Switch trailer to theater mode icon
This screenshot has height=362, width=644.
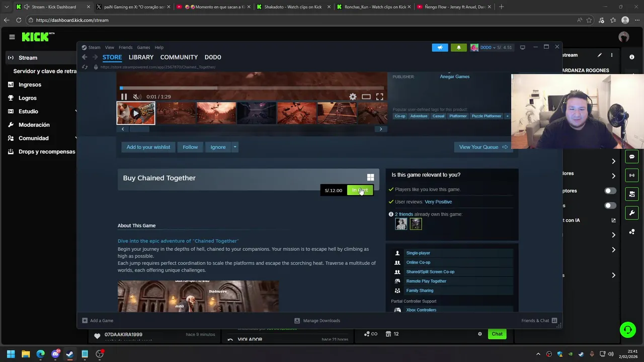[366, 97]
